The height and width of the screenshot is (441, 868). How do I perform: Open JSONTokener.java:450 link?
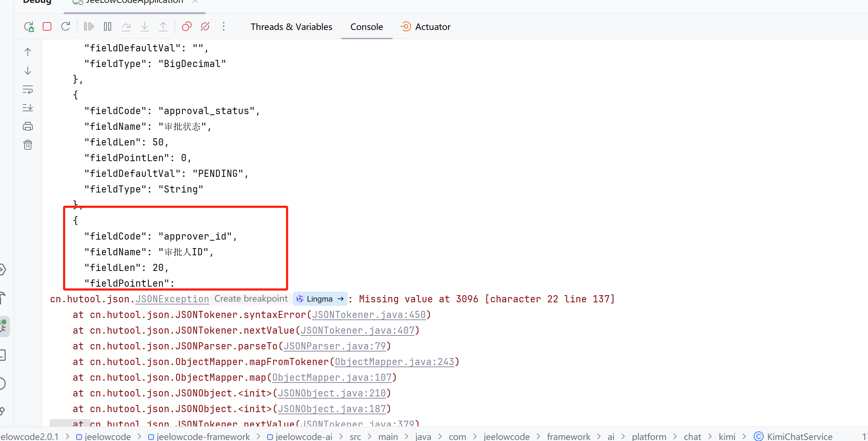point(369,315)
